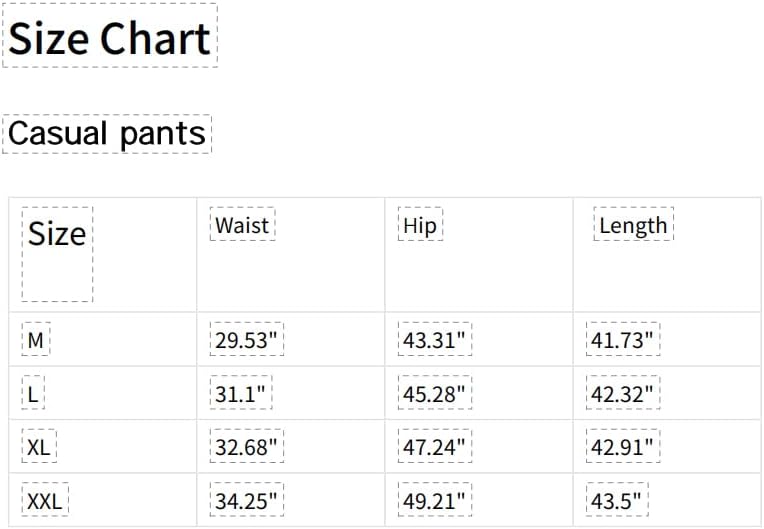Select the XXL size row label
The height and width of the screenshot is (529, 764).
[45, 499]
